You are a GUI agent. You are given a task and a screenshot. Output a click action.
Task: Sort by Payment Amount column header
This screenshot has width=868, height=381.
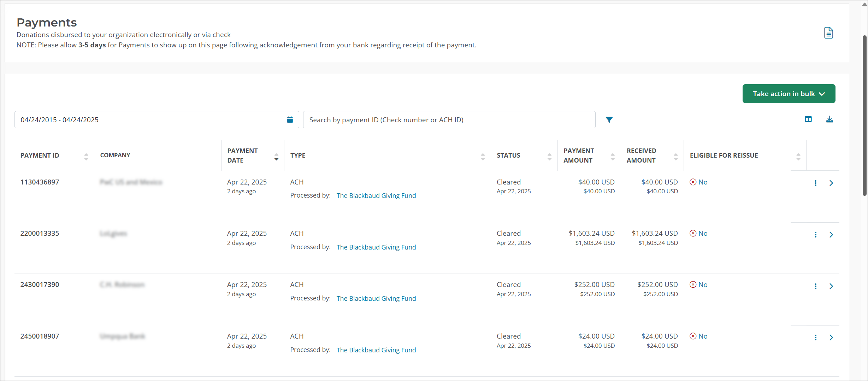click(x=613, y=156)
